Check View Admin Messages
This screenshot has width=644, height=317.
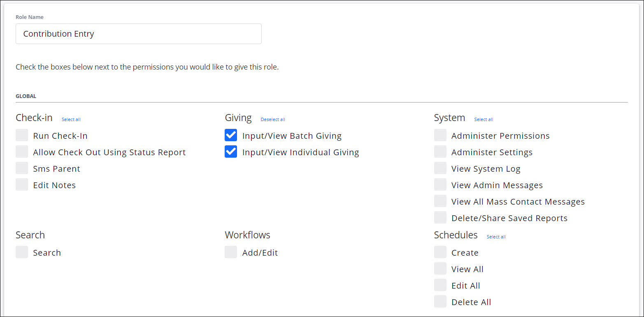(x=440, y=184)
